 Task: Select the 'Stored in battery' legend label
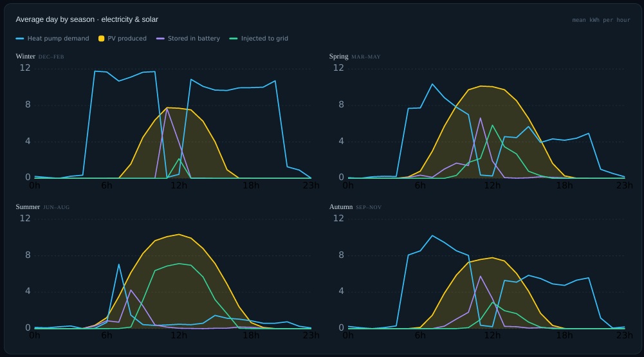pyautogui.click(x=194, y=39)
